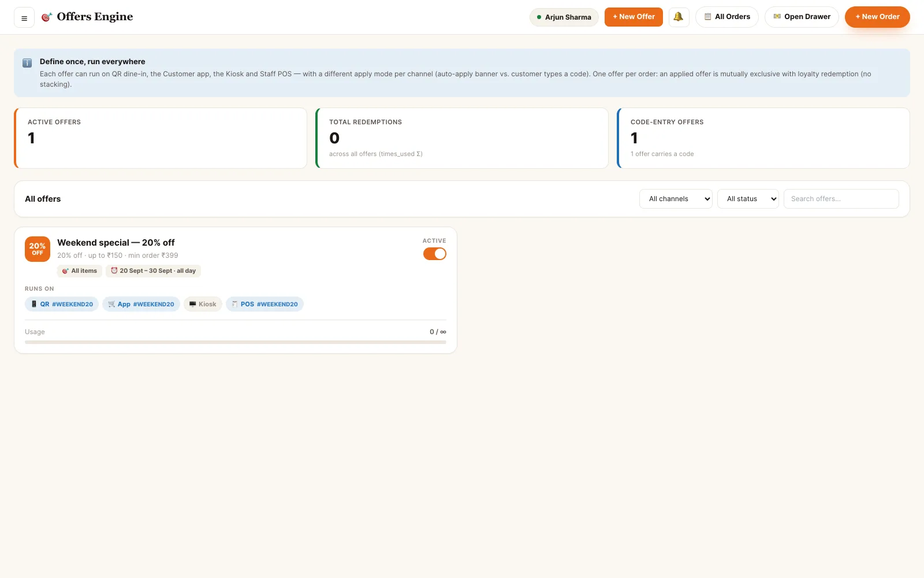Click the POS #WEEKEND20 channel chip

pos(264,304)
